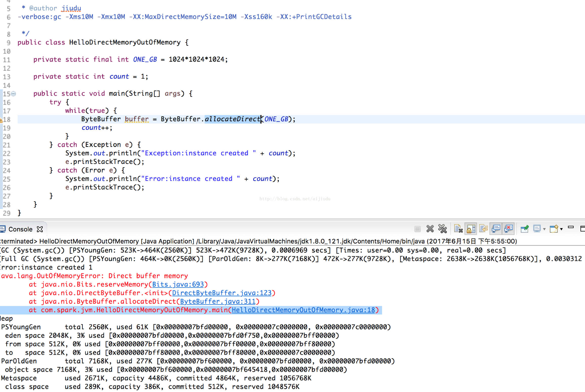Toggle Scroll Lock in the console

point(471,229)
